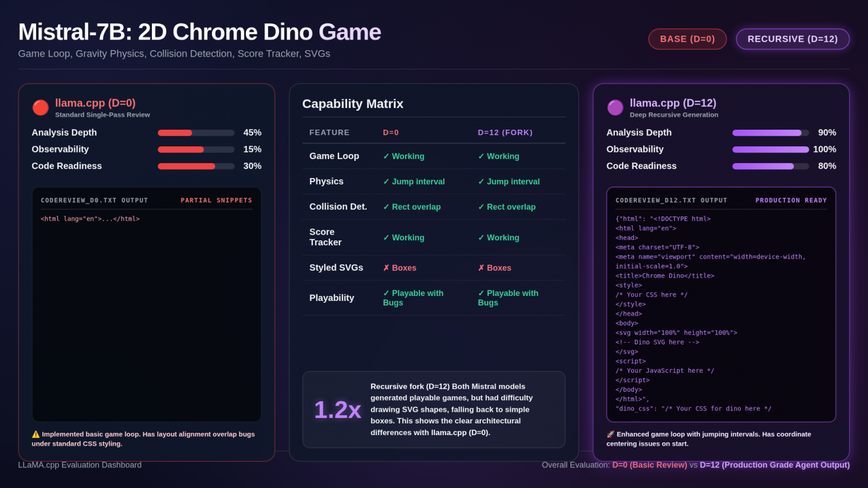Select the Styled SVGs row label
Image resolution: width=868 pixels, height=488 pixels.
337,268
